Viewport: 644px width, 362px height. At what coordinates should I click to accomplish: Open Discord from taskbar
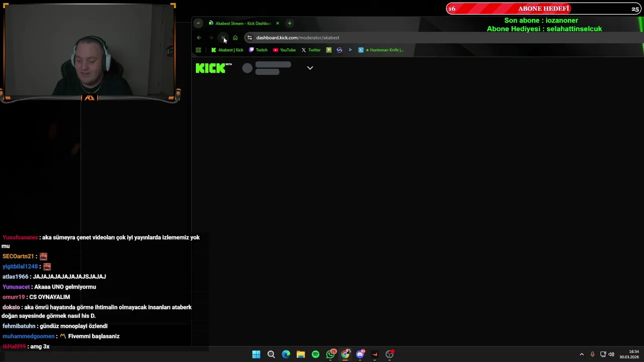360,354
